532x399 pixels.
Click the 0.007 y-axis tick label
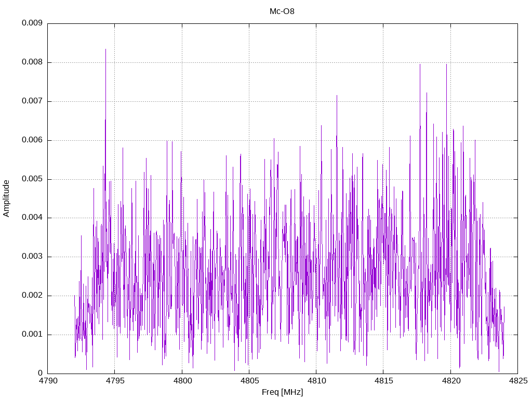tap(32, 101)
